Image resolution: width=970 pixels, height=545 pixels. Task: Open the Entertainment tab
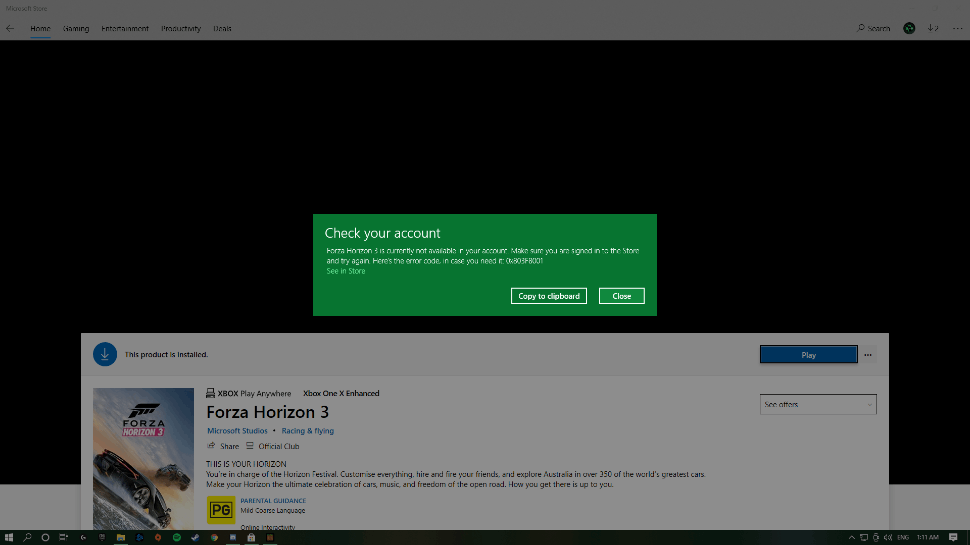point(125,28)
